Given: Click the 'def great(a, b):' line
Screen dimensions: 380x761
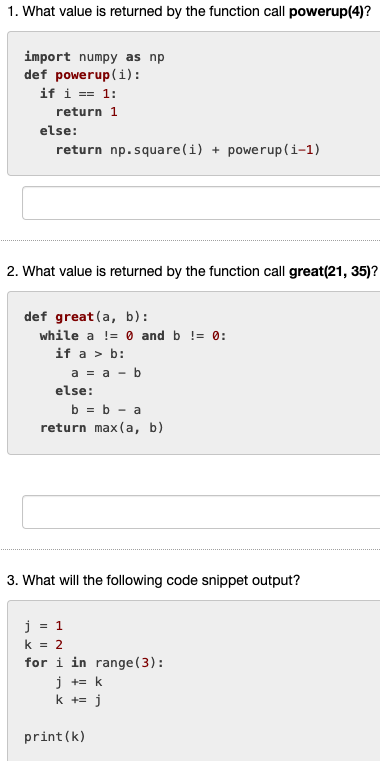Looking at the screenshot, I should coord(86,317).
